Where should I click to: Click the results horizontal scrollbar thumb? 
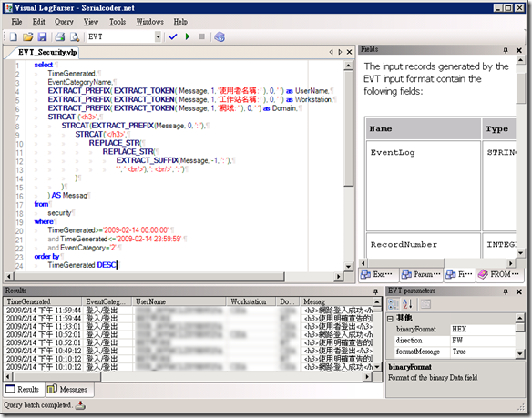click(57, 376)
